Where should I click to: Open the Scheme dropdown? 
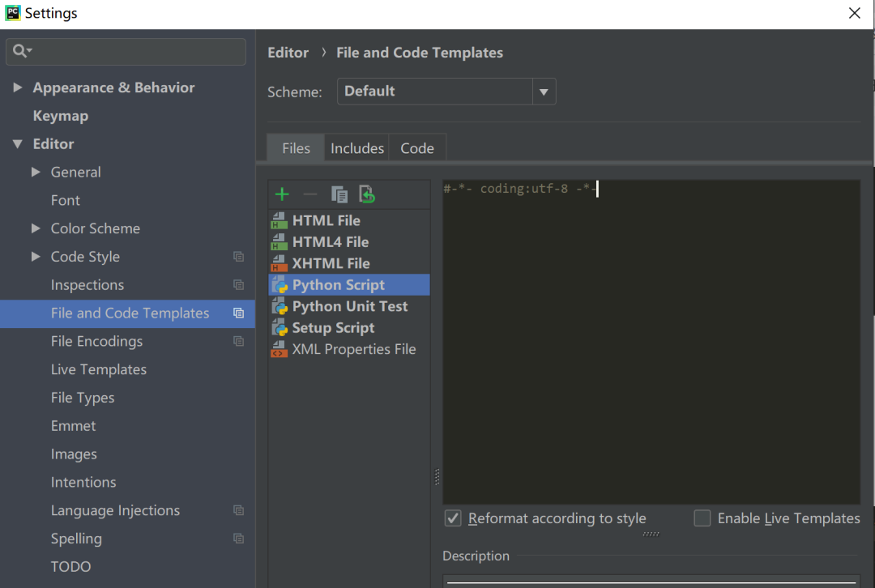(x=544, y=92)
